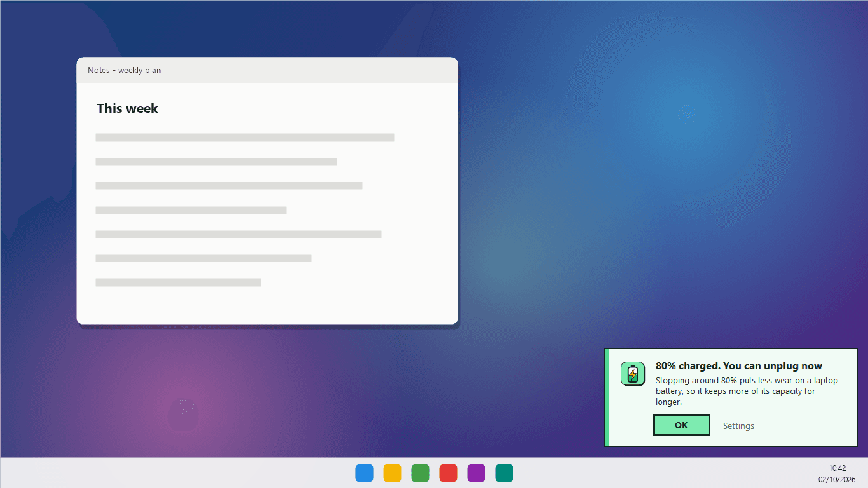Open the yellow taskbar app icon
The height and width of the screenshot is (488, 868).
(x=392, y=473)
